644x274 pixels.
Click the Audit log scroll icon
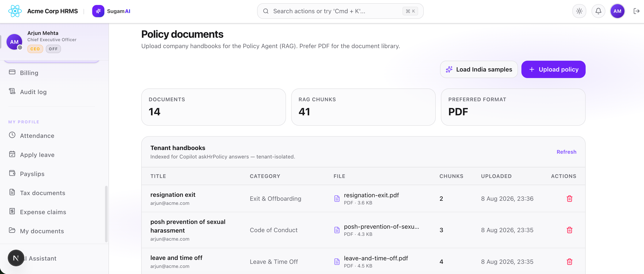coord(12,91)
